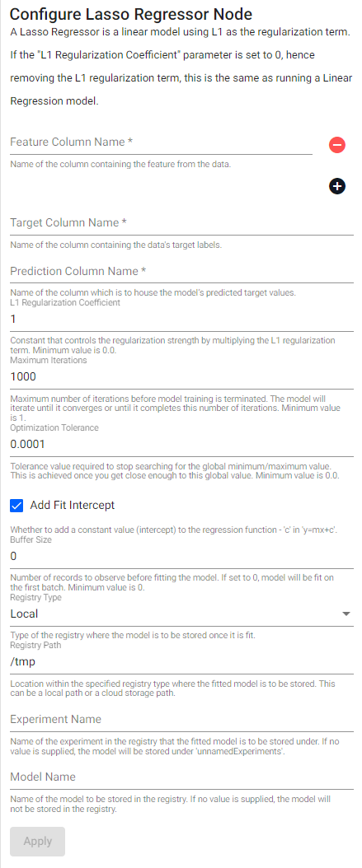Click the Apply button

[x=38, y=842]
